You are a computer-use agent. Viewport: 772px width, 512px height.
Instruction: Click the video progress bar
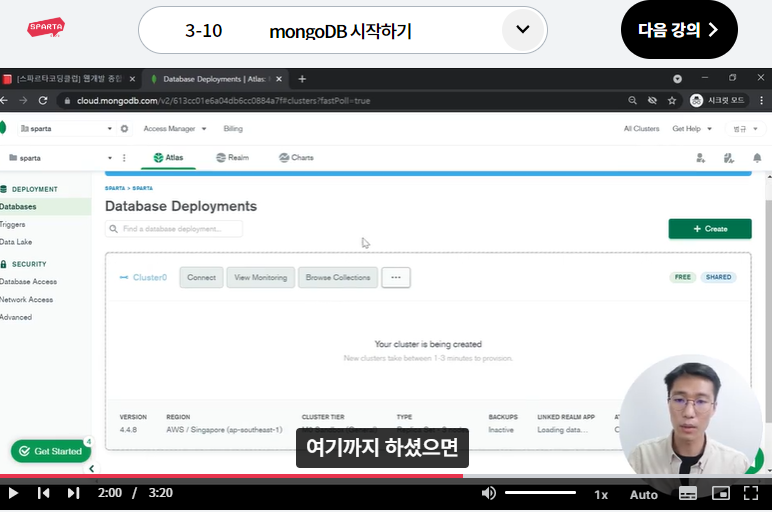(386, 476)
